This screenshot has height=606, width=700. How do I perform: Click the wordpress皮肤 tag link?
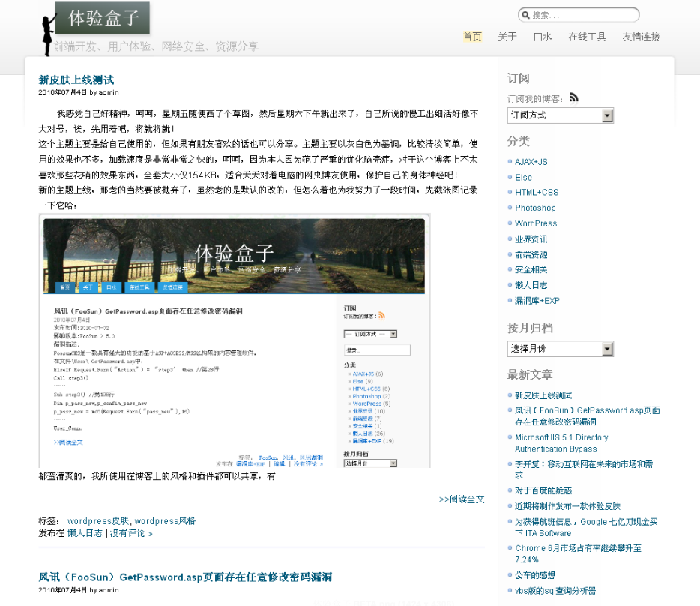tap(98, 521)
